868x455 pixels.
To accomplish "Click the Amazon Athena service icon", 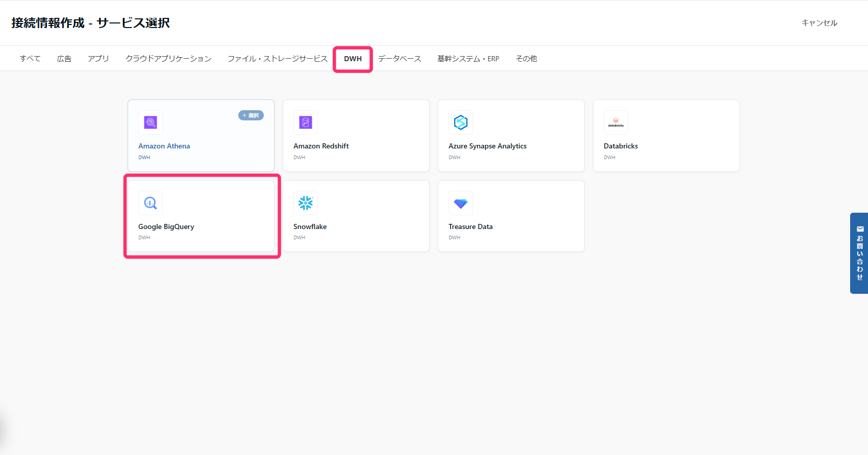I will click(x=151, y=122).
